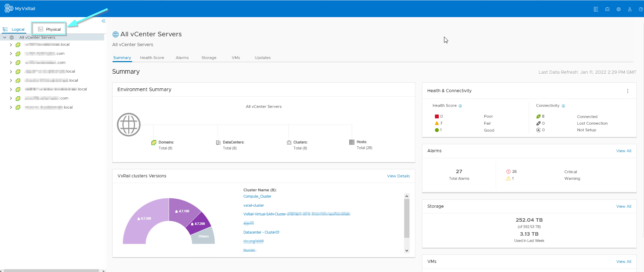
Task: Click the red Poor health square icon
Action: (x=437, y=116)
